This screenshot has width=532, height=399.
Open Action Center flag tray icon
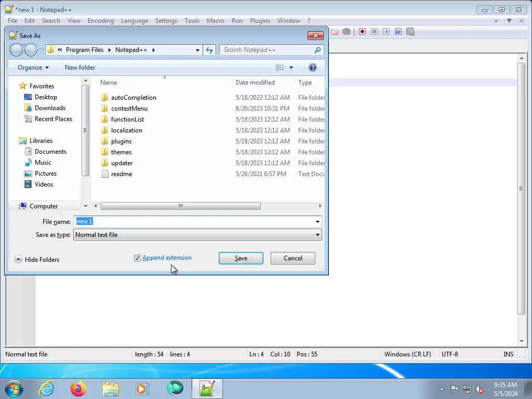[x=454, y=389]
